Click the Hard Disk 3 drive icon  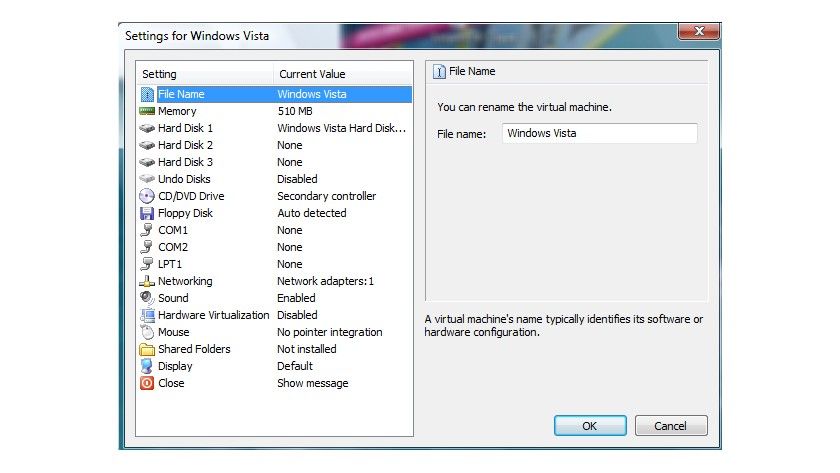(147, 162)
